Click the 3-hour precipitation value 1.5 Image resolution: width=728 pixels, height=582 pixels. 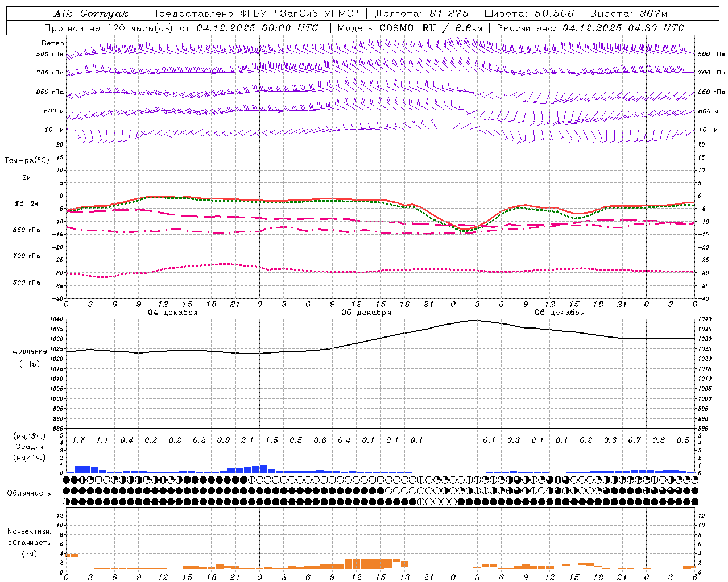[272, 440]
